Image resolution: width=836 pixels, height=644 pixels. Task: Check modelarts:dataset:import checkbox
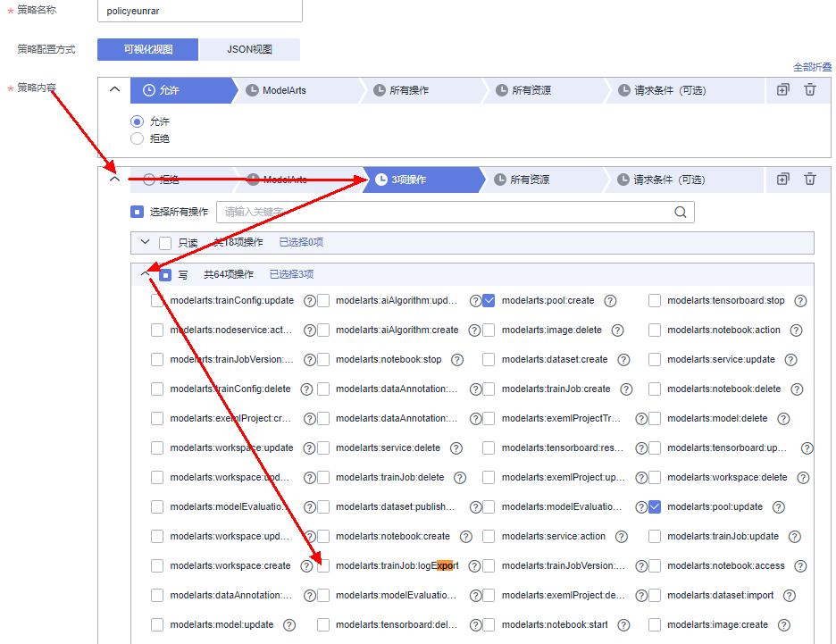(x=655, y=595)
